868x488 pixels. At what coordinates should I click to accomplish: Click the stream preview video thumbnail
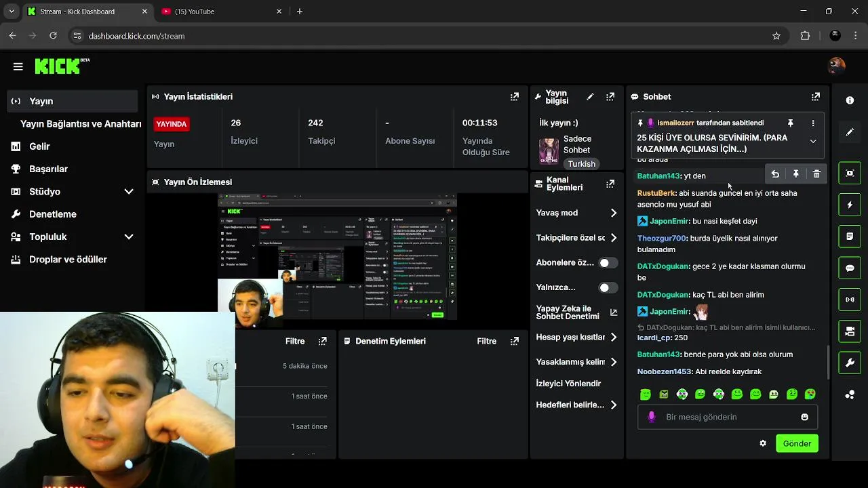337,257
